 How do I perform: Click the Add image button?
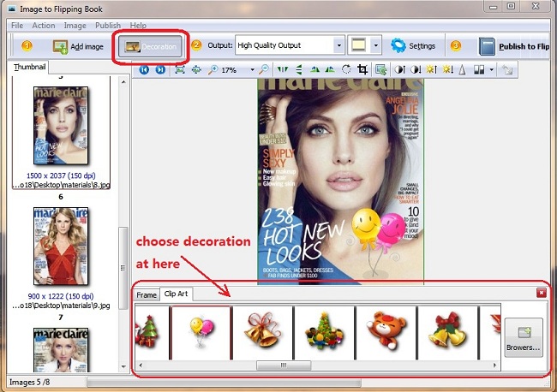[x=78, y=46]
